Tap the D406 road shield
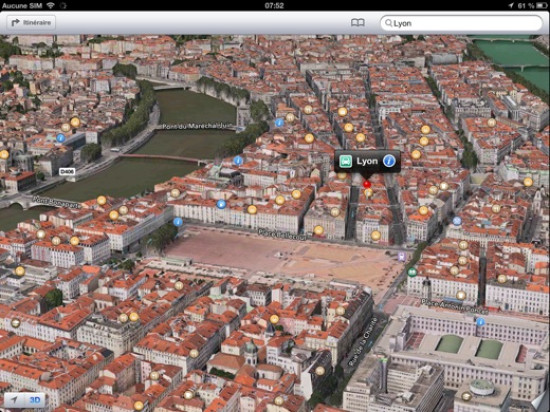 [x=67, y=171]
